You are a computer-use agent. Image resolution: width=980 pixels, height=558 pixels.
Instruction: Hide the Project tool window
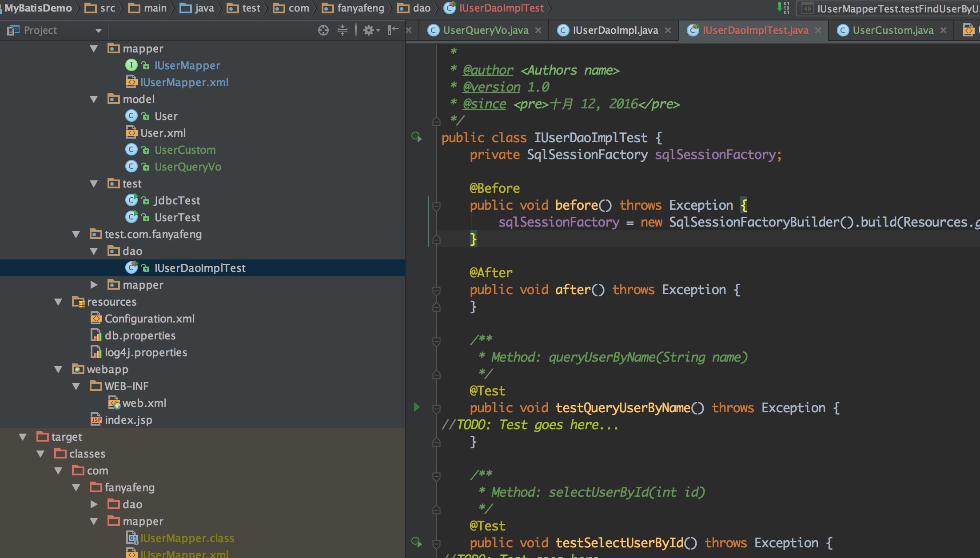pyautogui.click(x=393, y=30)
